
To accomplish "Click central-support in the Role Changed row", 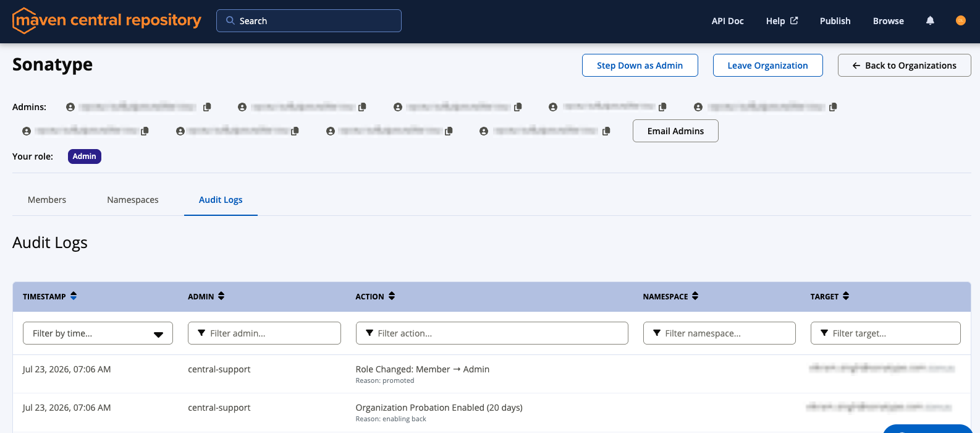I will click(219, 369).
